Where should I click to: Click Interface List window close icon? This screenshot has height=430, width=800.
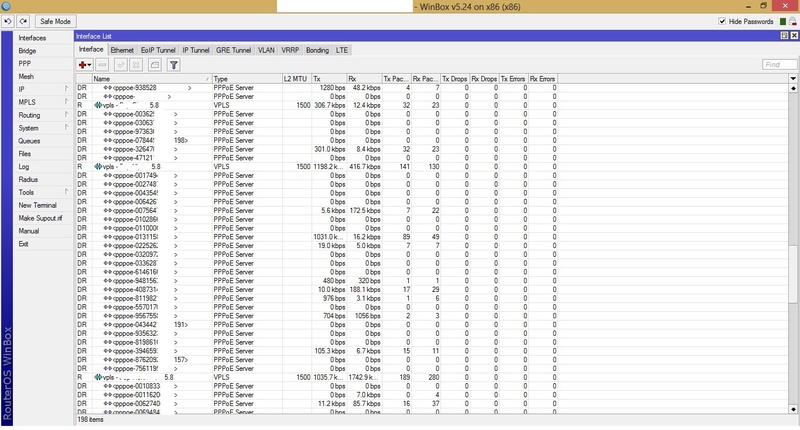pos(794,36)
